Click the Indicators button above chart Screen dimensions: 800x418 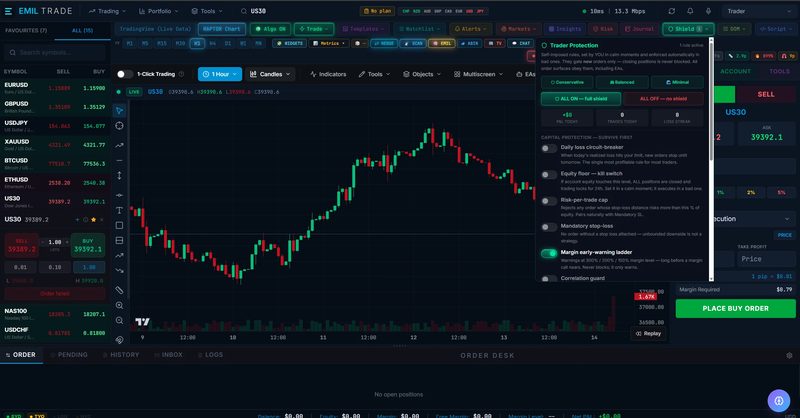pyautogui.click(x=328, y=74)
